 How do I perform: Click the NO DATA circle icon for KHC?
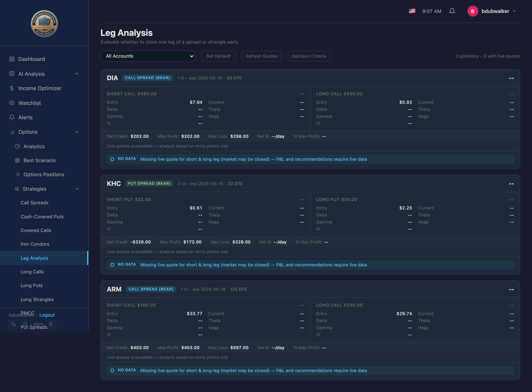pyautogui.click(x=112, y=265)
